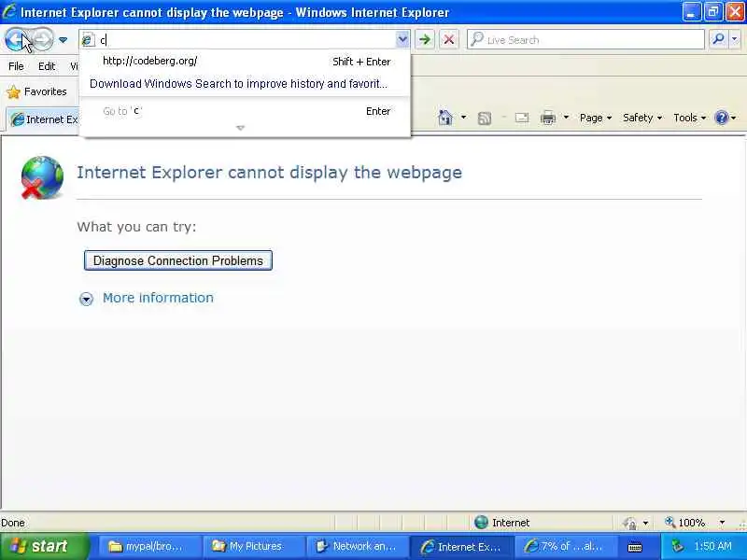This screenshot has height=560, width=747.
Task: Click the 1:50 AM system clock
Action: [x=712, y=546]
